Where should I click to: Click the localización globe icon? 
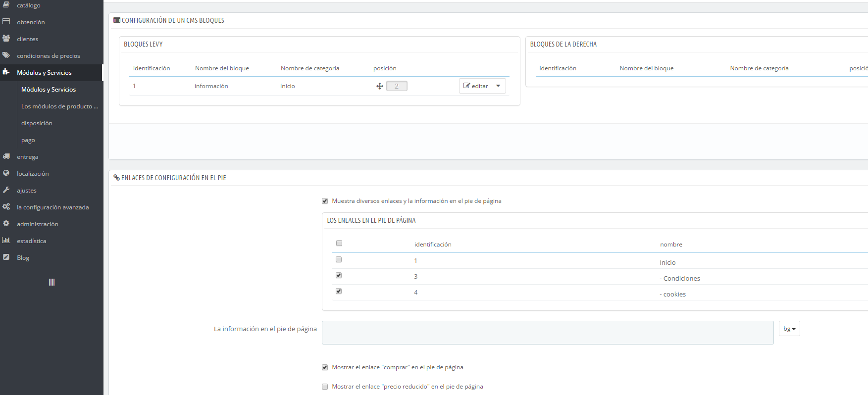[x=6, y=173]
